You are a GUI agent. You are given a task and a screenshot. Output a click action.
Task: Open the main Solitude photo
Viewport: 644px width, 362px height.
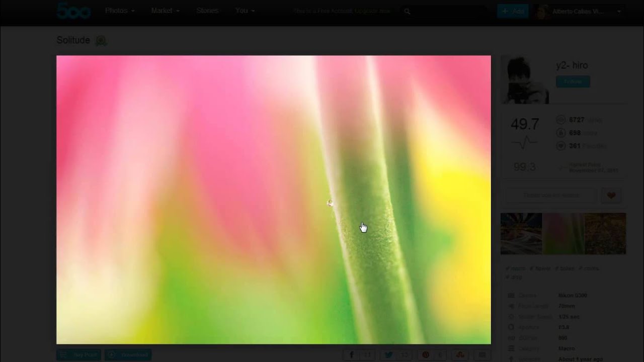click(273, 200)
